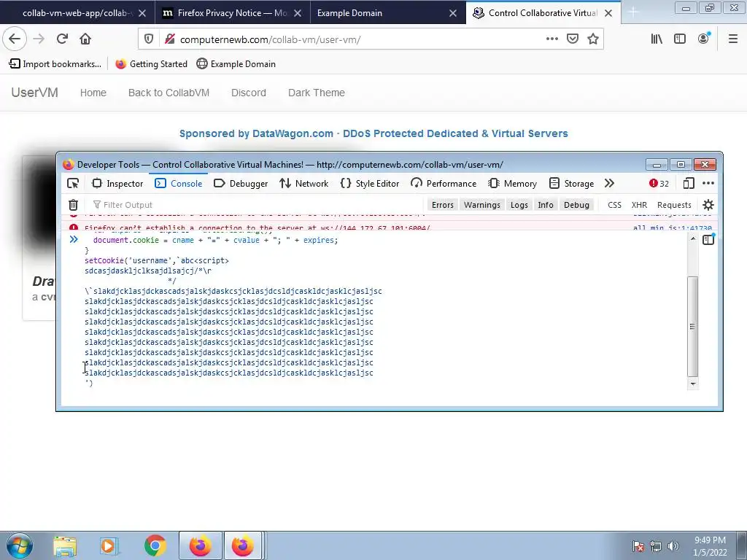The image size is (747, 560).
Task: Open Import bookmarks bar item
Action: tap(55, 64)
